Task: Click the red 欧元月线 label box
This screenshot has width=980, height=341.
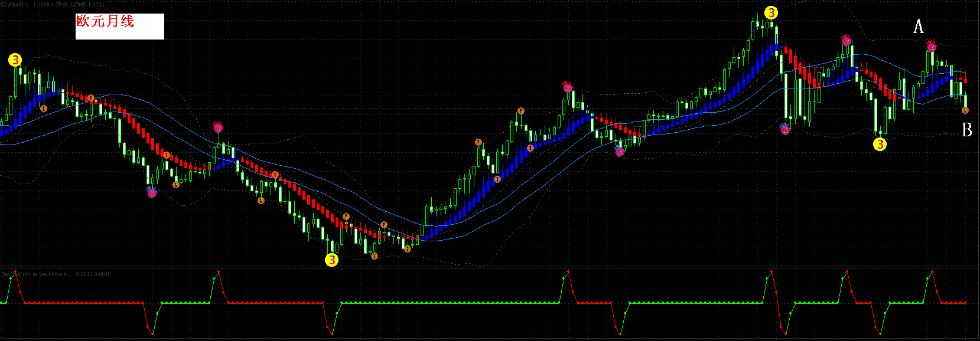Action: pos(119,27)
